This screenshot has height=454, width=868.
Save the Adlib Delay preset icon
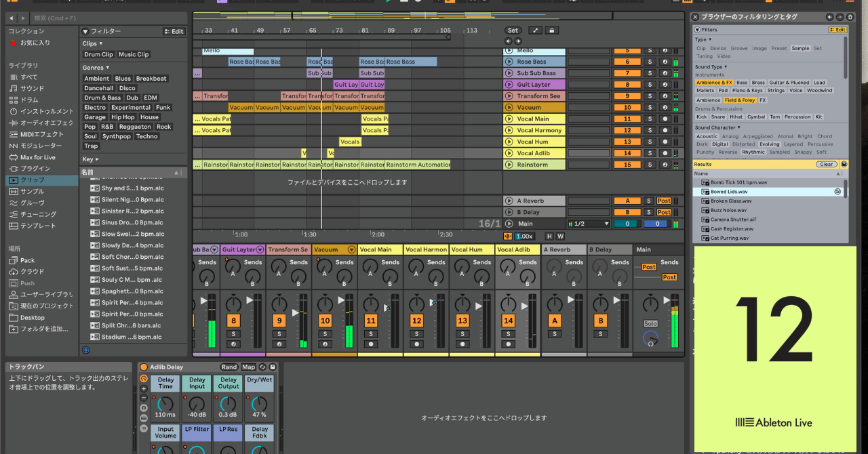[x=273, y=367]
